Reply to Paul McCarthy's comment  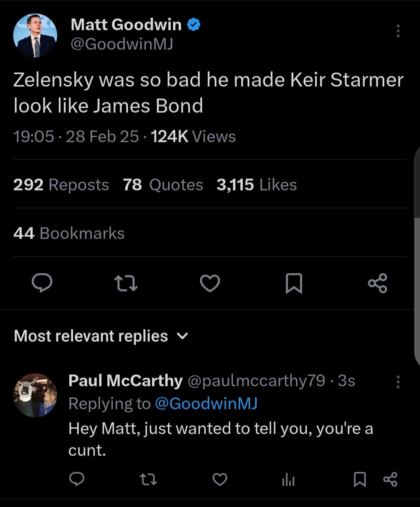[x=77, y=479]
